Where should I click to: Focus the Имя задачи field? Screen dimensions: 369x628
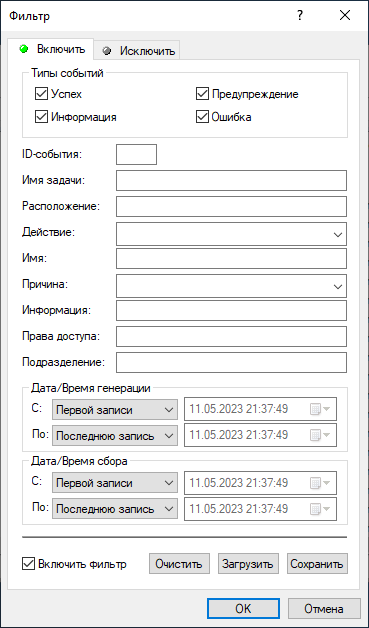point(231,181)
